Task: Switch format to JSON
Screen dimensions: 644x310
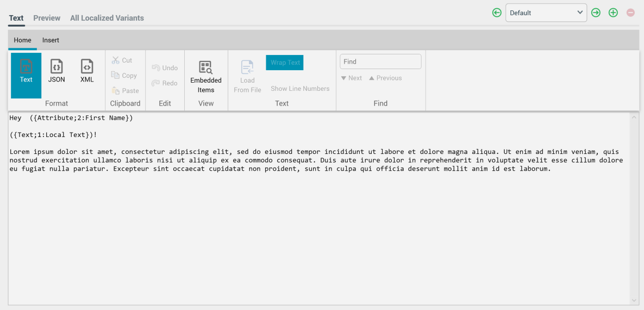Action: tap(57, 67)
